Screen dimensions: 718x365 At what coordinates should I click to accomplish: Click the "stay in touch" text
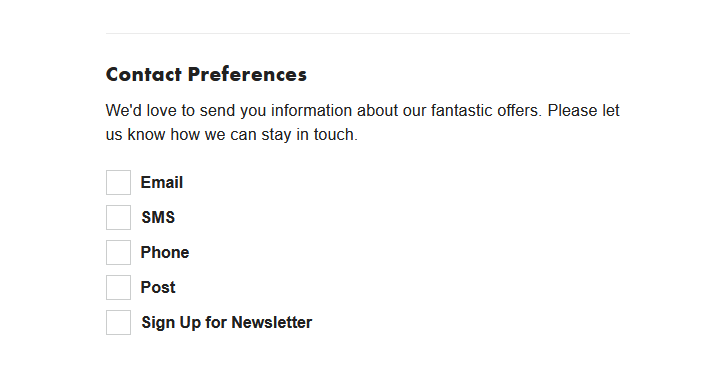click(x=309, y=135)
